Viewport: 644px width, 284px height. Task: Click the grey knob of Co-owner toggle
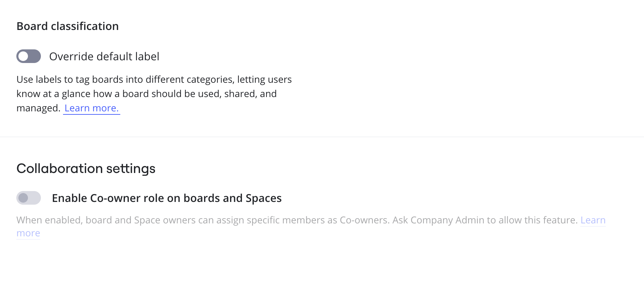pos(23,198)
